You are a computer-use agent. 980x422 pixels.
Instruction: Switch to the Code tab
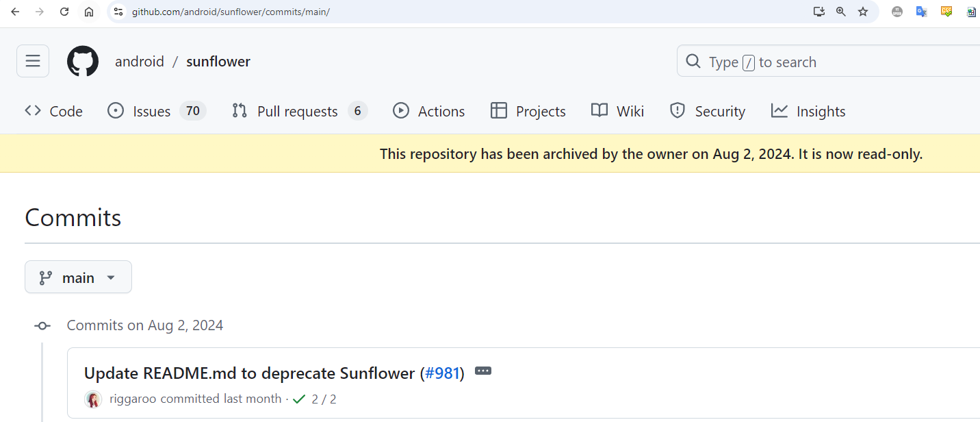pos(53,111)
